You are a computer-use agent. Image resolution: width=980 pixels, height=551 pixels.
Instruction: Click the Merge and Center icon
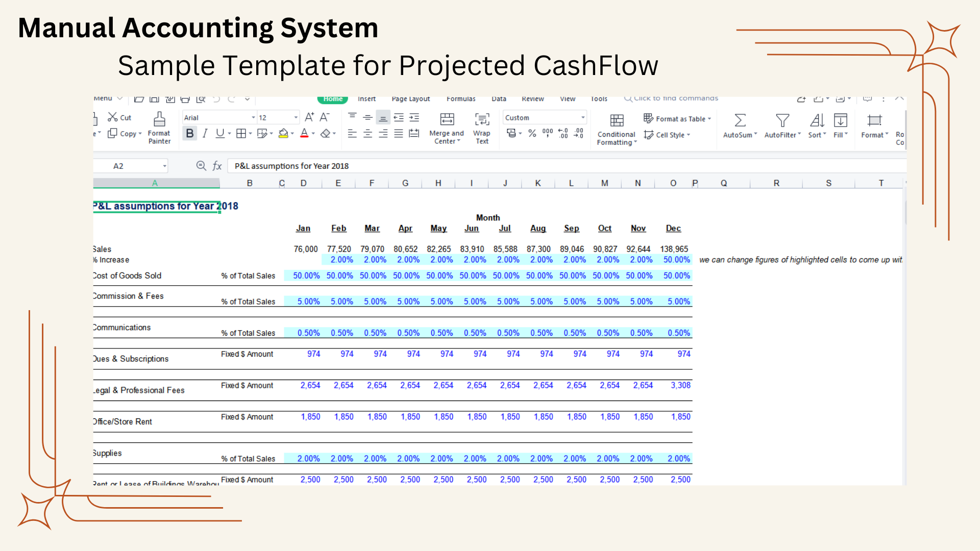(x=447, y=119)
